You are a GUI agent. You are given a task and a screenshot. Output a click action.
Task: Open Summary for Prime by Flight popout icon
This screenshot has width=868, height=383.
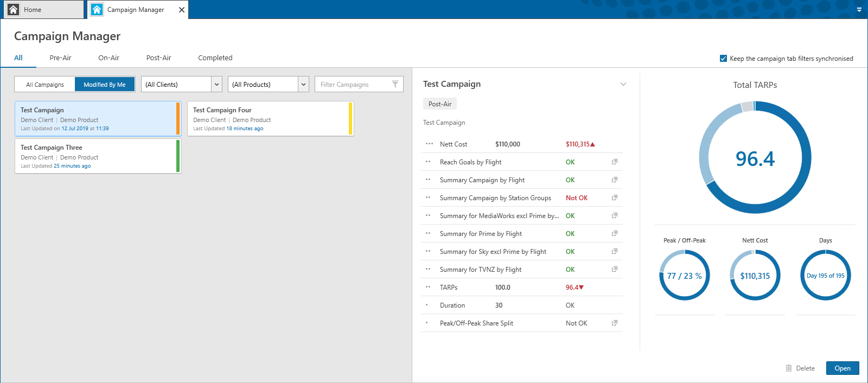click(x=615, y=233)
